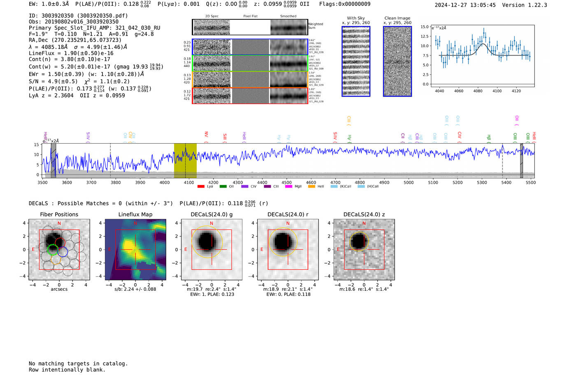Click the red Lyα legend swatch

pos(201,186)
